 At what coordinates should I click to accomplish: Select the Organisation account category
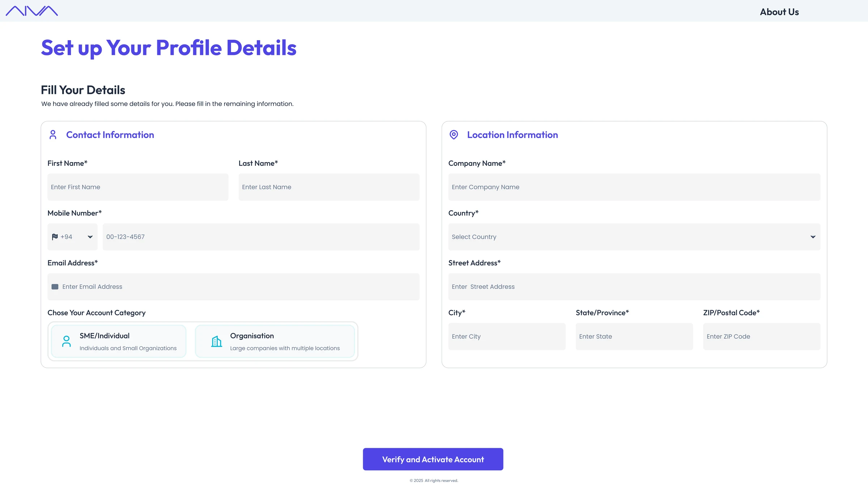[x=275, y=341]
